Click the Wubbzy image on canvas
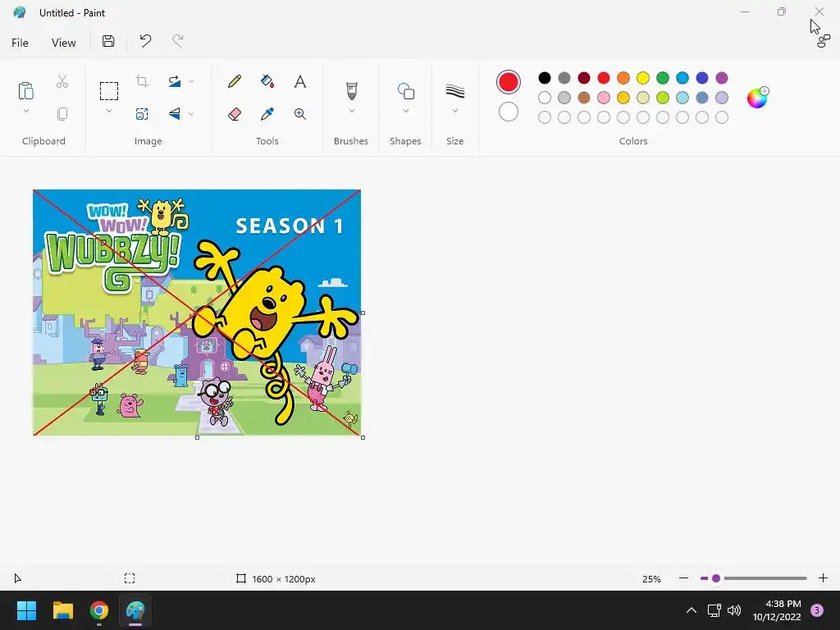The width and height of the screenshot is (840, 630). tap(197, 313)
